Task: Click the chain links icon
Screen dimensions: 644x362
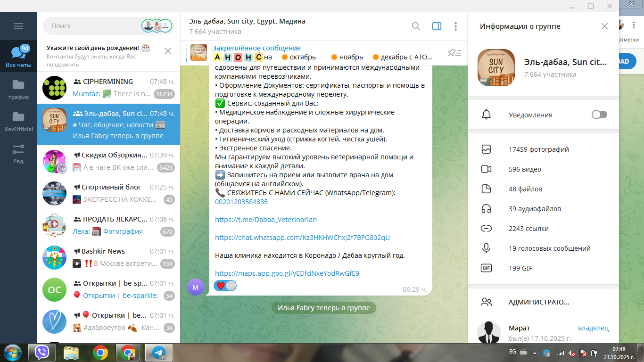Action: click(x=486, y=229)
